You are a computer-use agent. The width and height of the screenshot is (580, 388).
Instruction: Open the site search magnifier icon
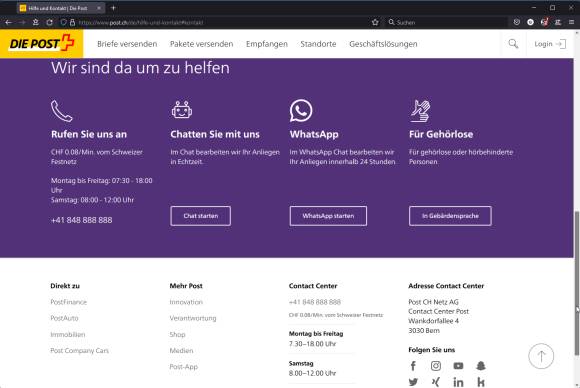[x=513, y=44]
